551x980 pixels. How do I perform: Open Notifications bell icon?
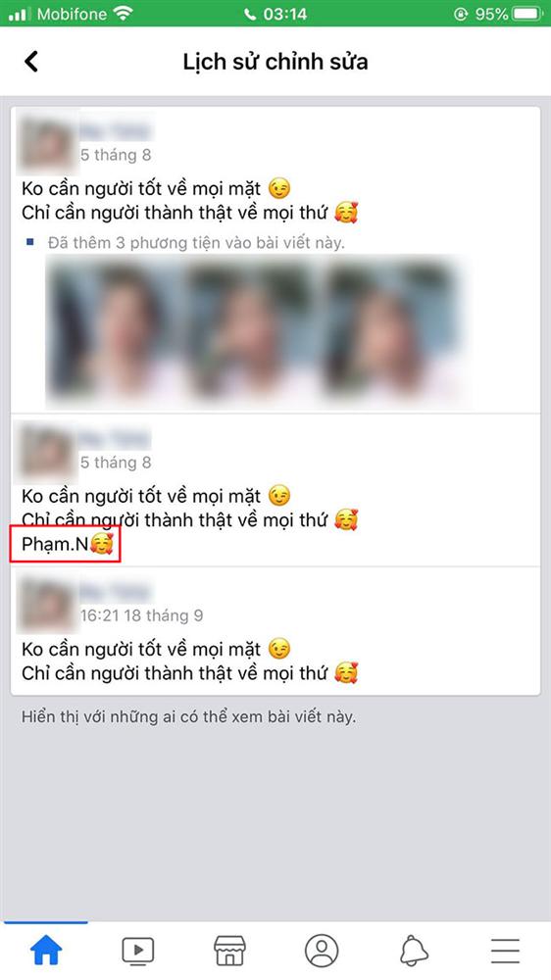click(414, 951)
